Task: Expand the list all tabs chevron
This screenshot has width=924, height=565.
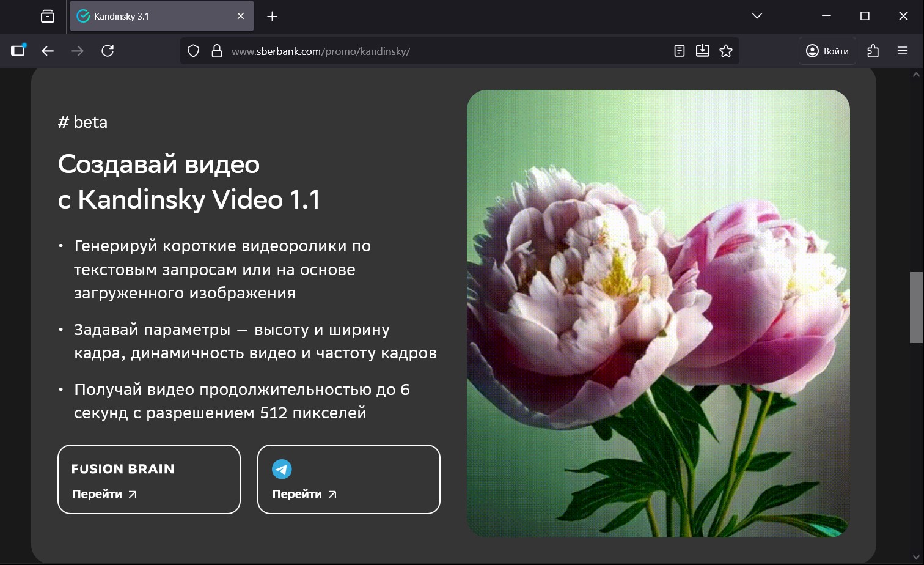Action: click(x=757, y=16)
